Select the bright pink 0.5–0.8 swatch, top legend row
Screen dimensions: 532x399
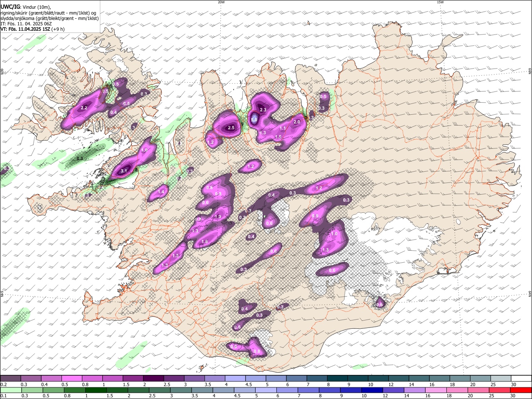[x=71, y=379]
